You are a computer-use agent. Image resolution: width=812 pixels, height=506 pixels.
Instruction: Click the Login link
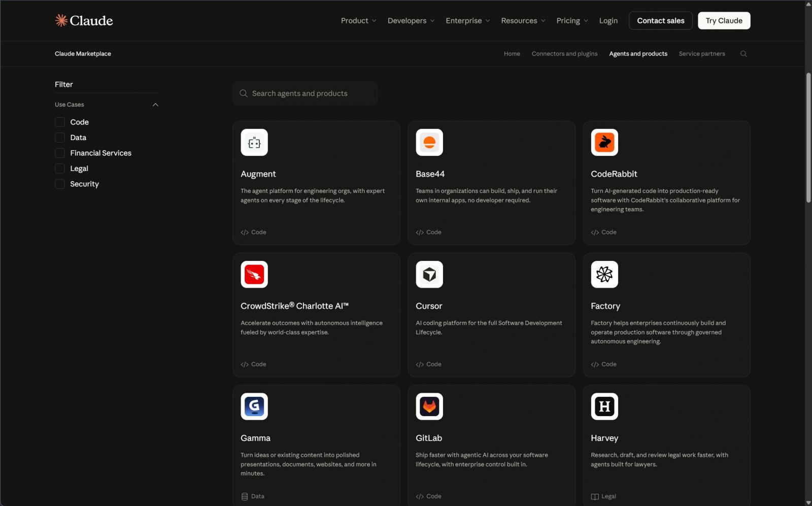[x=608, y=21]
